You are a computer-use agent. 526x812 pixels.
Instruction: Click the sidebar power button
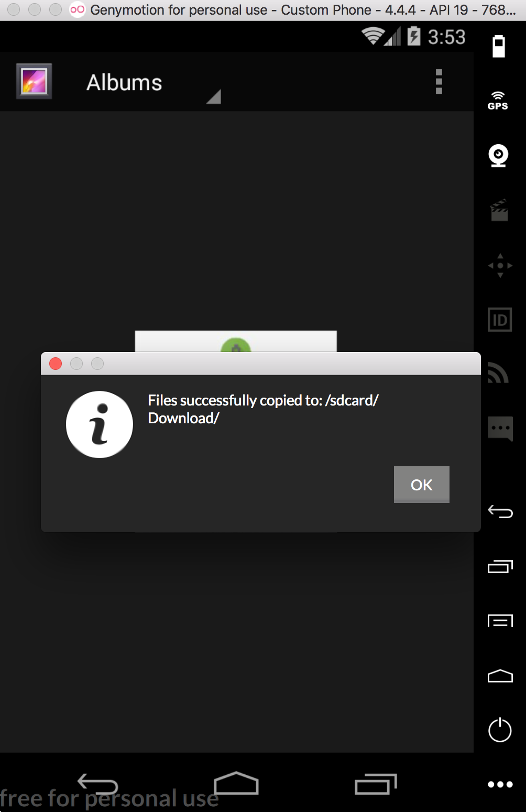[500, 730]
